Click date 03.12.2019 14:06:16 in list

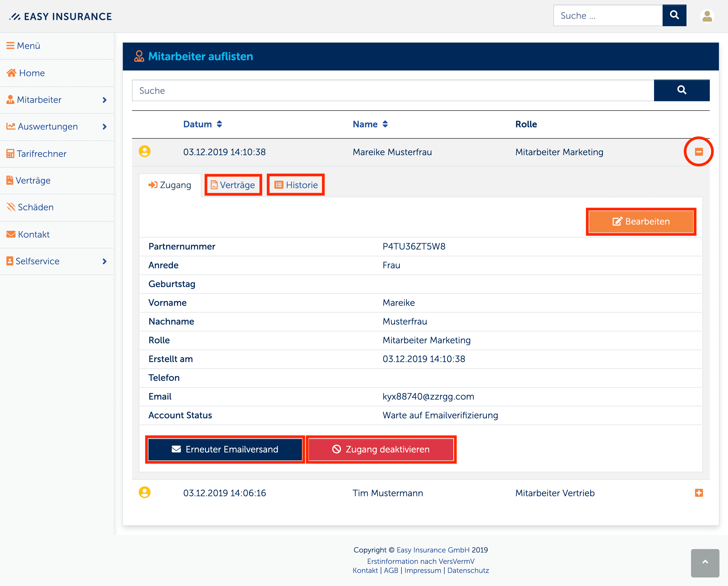224,493
